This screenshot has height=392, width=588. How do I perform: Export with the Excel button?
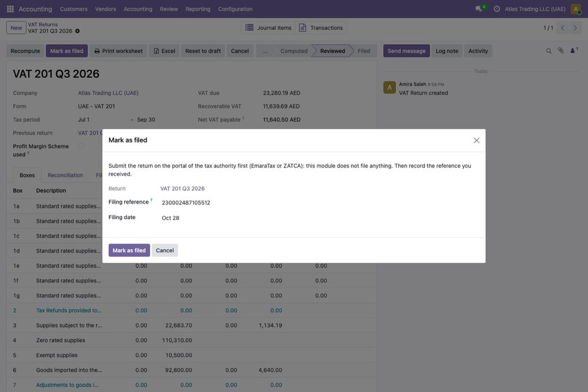coord(164,51)
